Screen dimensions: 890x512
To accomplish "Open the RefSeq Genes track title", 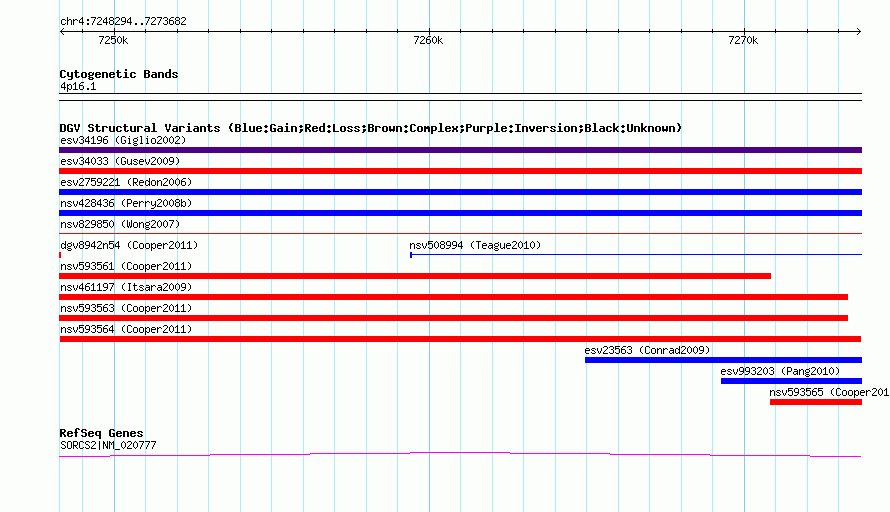I will click(101, 433).
